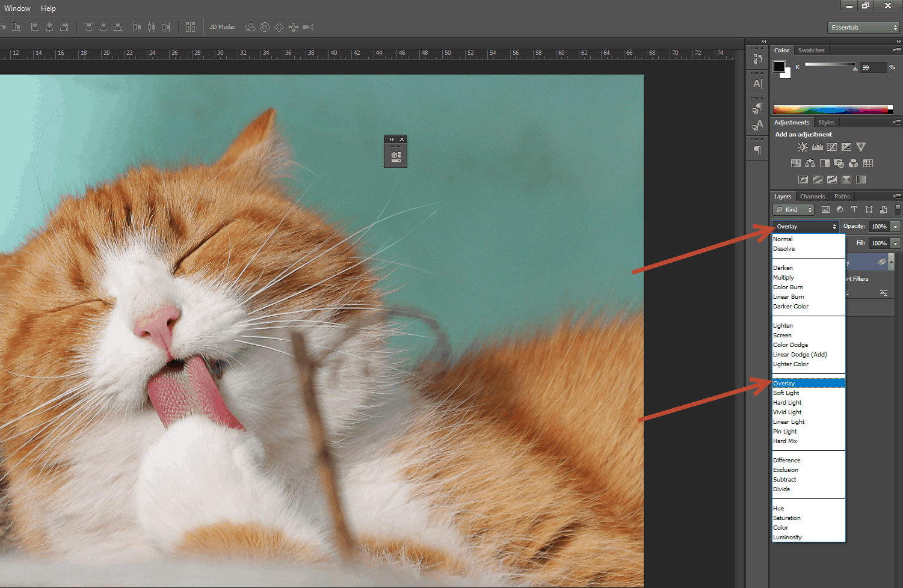Image resolution: width=903 pixels, height=588 pixels.
Task: Open the Kind filter type dropdown
Action: click(x=794, y=210)
